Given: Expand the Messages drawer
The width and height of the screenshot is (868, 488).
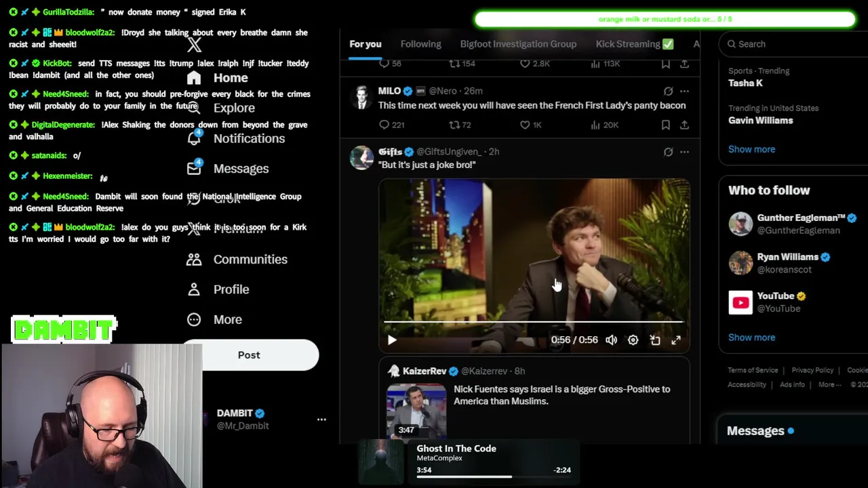Looking at the screenshot, I should [x=792, y=431].
